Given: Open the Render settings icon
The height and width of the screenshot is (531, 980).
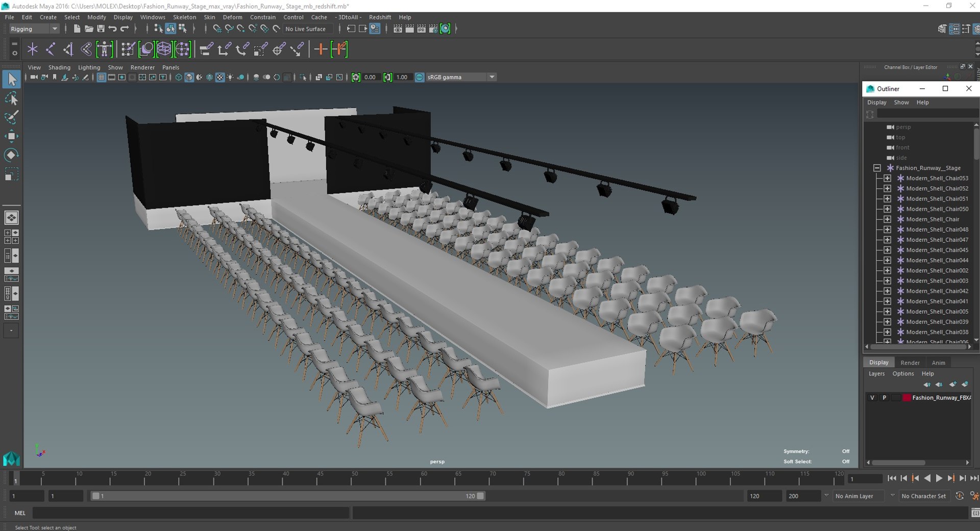Looking at the screenshot, I should coord(433,29).
